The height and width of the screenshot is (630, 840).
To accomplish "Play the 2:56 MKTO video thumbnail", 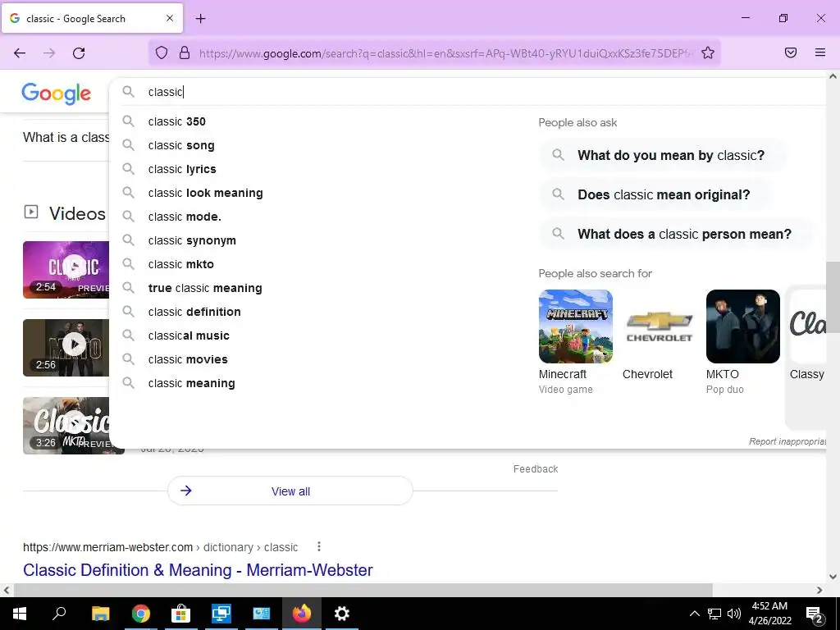I will tap(66, 348).
